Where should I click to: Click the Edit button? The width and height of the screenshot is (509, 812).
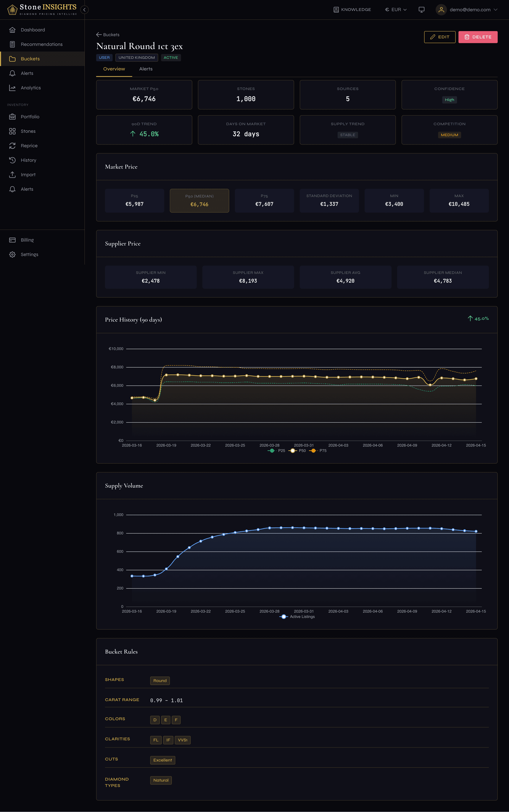(x=440, y=37)
